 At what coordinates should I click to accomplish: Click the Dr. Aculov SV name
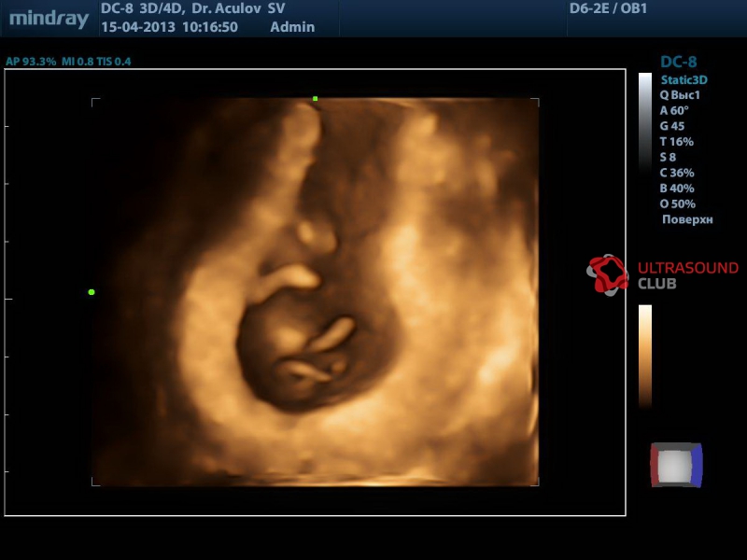tap(238, 8)
